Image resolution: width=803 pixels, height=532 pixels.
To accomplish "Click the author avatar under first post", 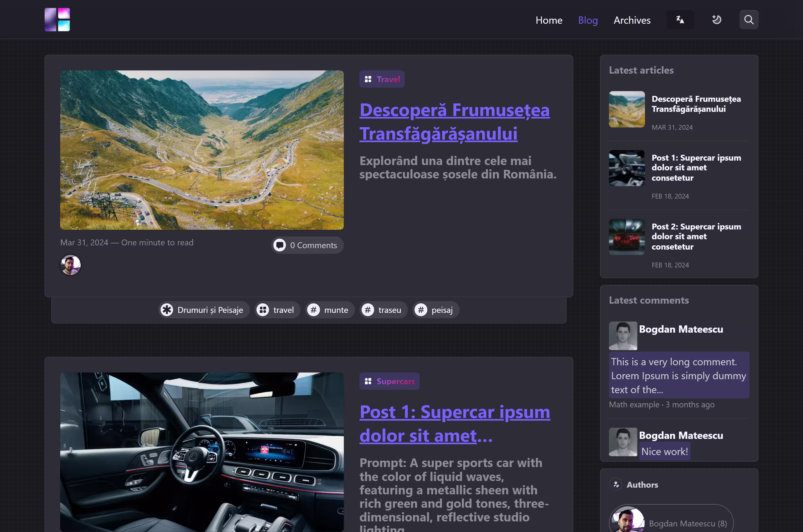I will (70, 265).
